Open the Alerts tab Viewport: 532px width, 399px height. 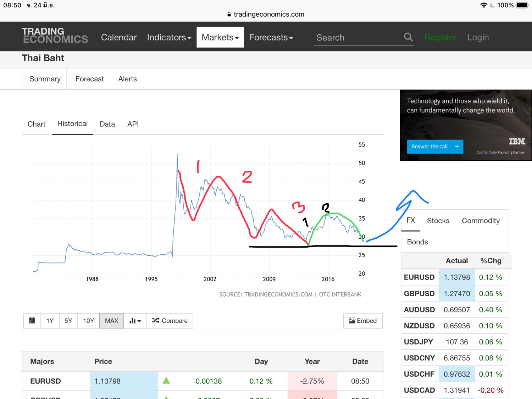click(127, 79)
